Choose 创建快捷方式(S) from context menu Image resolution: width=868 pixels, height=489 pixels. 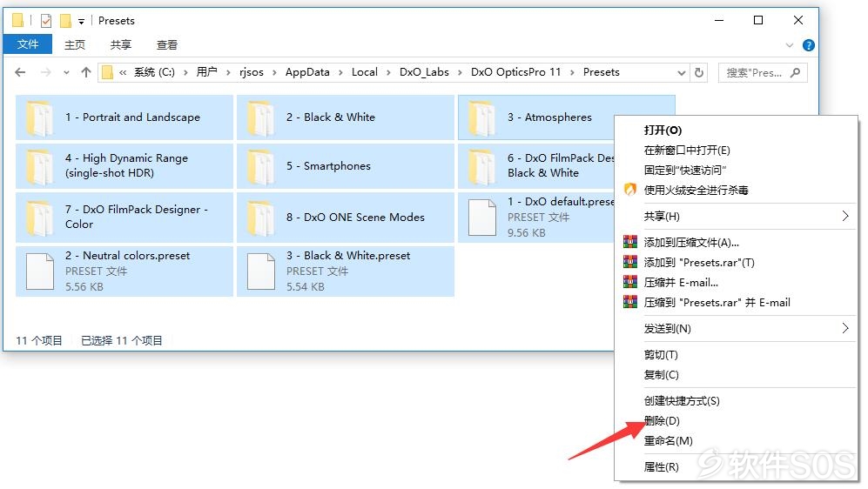pos(737,401)
